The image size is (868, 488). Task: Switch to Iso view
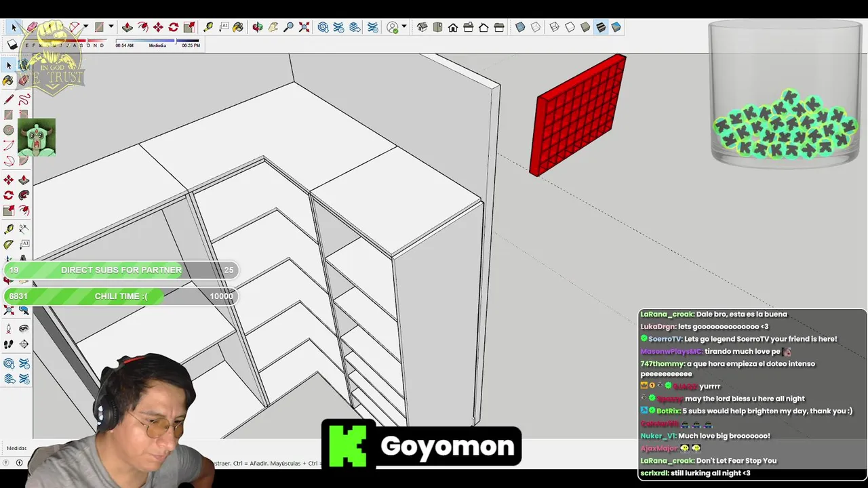point(422,27)
